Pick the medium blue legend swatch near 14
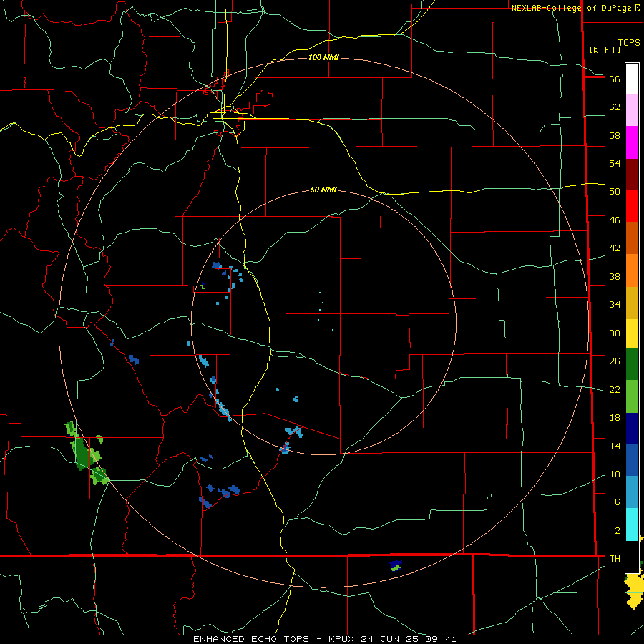 pos(632,460)
